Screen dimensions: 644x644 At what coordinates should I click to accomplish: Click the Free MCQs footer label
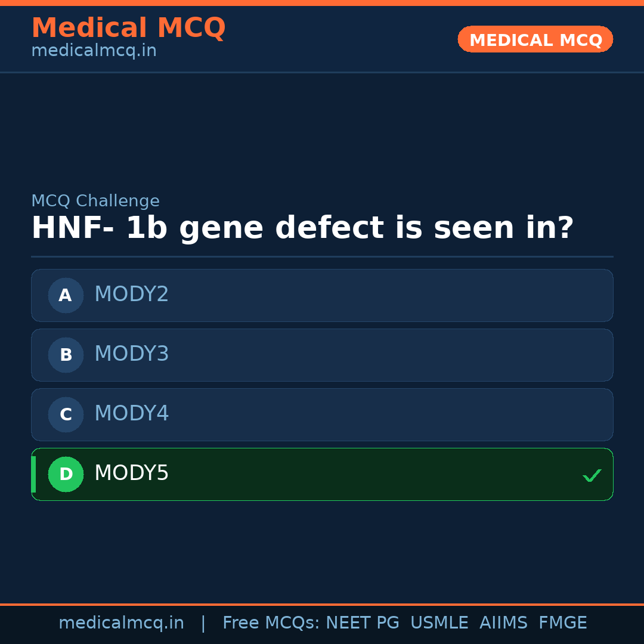[x=271, y=623]
